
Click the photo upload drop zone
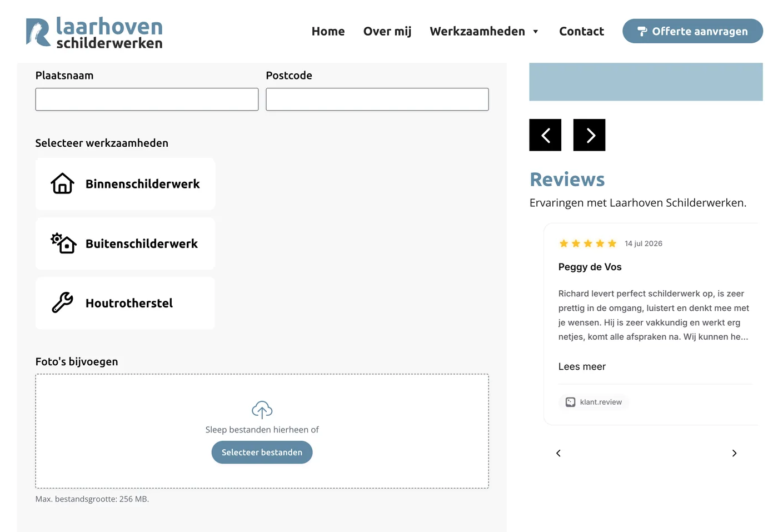tap(262, 431)
